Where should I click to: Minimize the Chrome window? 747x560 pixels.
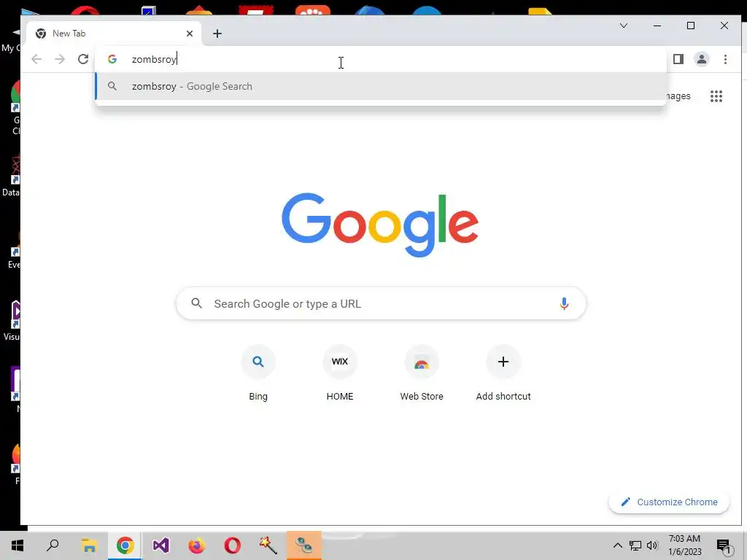coord(657,26)
